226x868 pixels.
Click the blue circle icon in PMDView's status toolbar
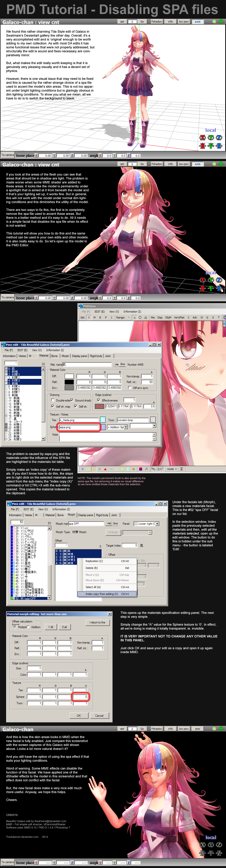click(83, 469)
